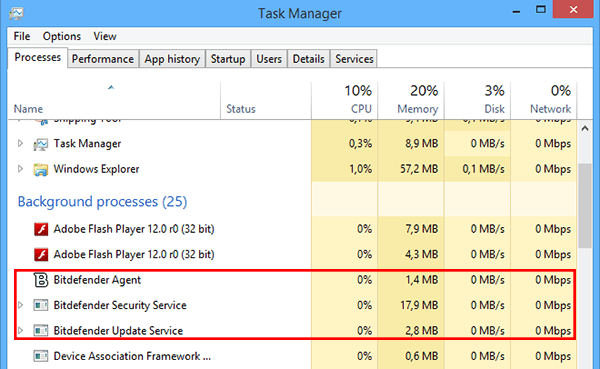Click the 1,0% CPU value
Viewport: 600px width, 369px height.
click(360, 169)
